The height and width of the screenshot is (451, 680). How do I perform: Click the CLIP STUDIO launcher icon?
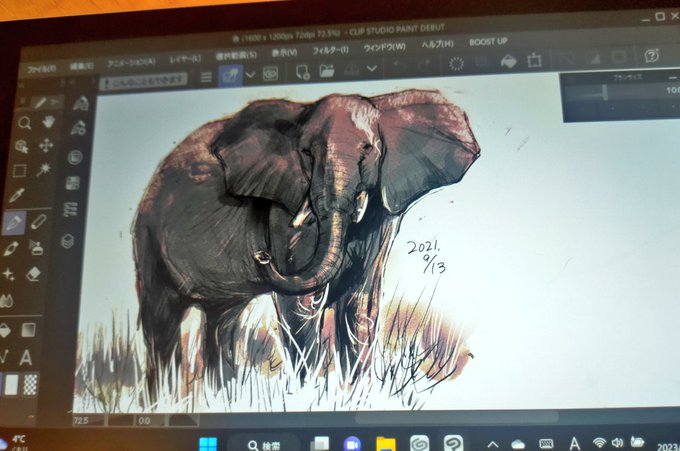click(x=271, y=74)
